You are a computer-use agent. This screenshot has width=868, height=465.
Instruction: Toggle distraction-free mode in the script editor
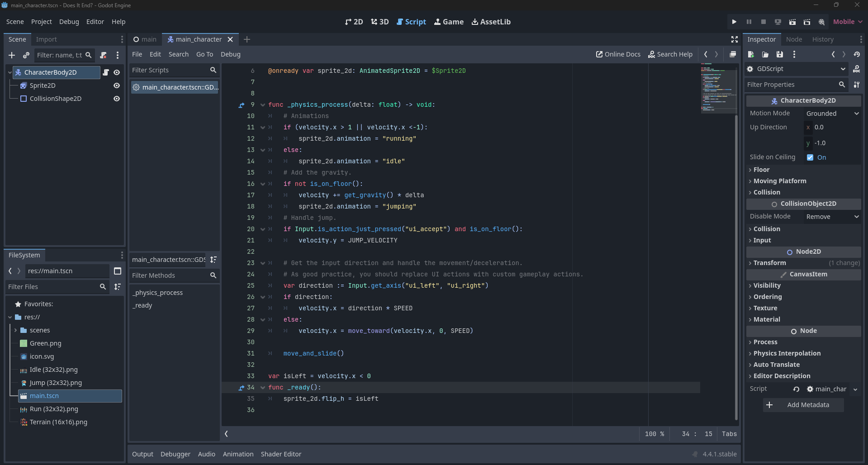coord(735,40)
